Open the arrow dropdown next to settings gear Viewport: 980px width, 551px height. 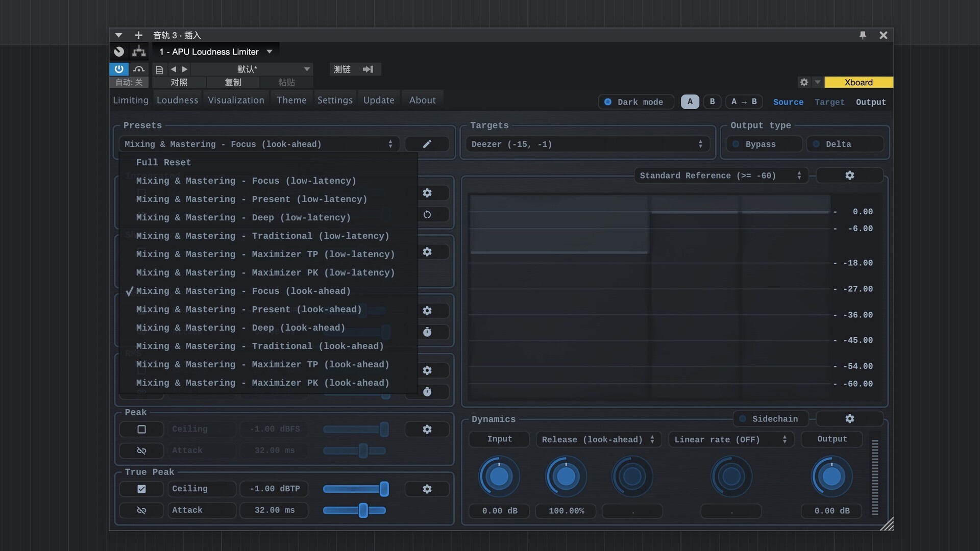tap(817, 82)
